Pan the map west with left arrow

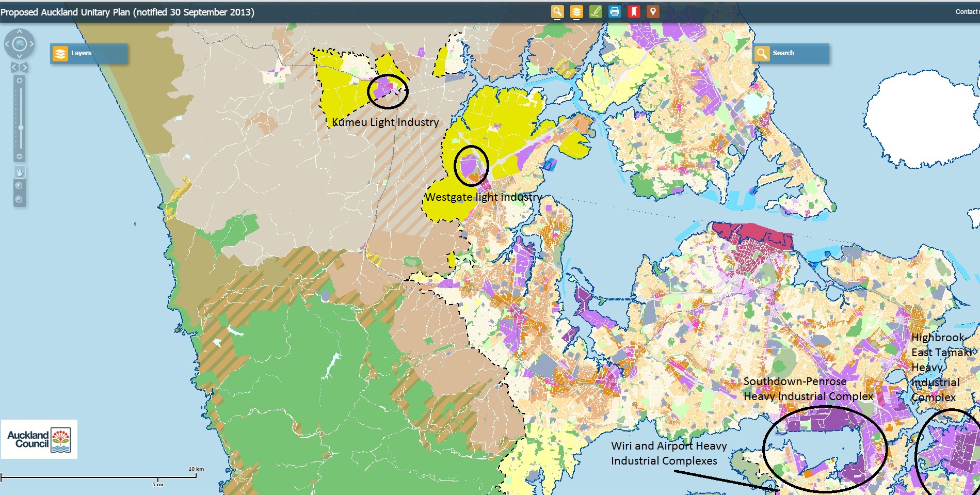(7, 44)
